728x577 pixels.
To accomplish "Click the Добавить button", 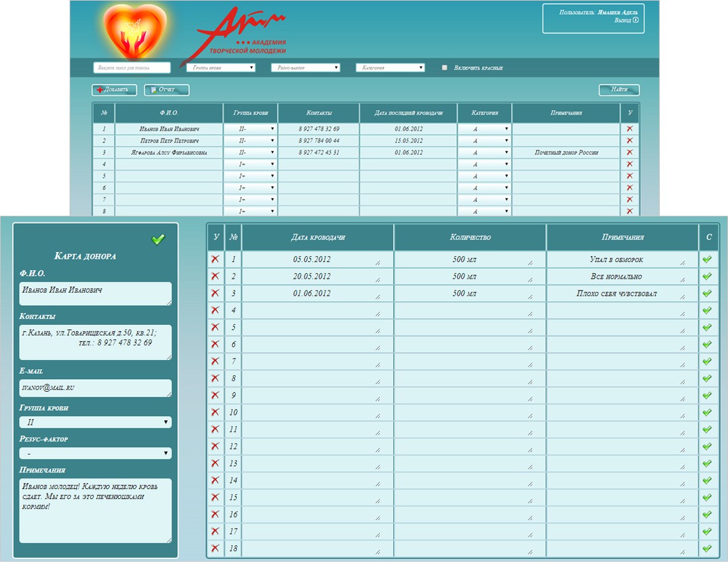I will click(x=114, y=89).
